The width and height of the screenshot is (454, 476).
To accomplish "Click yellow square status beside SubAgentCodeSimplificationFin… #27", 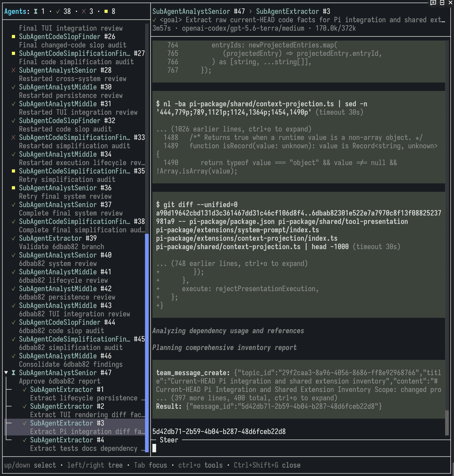I will pyautogui.click(x=13, y=53).
